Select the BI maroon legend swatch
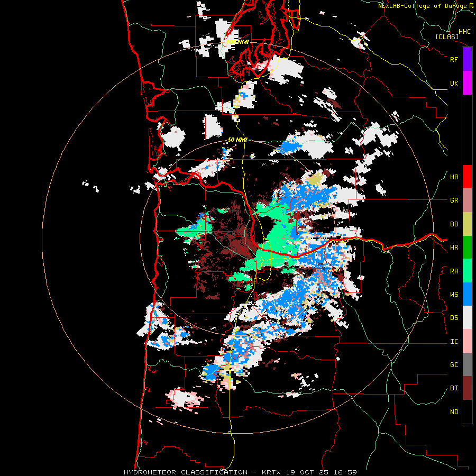 tap(467, 388)
